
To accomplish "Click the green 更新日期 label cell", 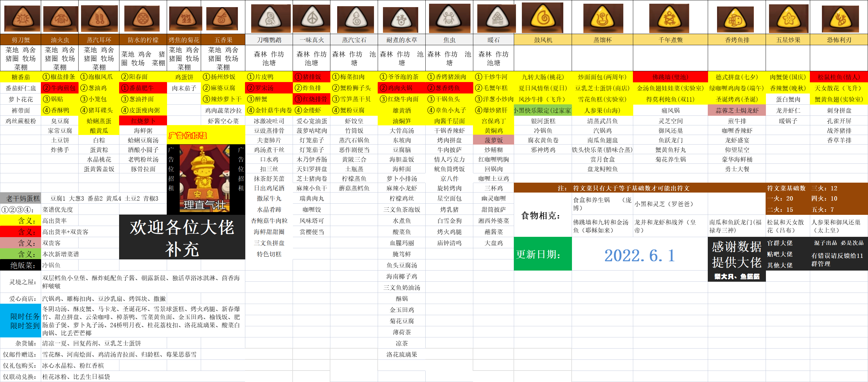I will click(x=542, y=254).
